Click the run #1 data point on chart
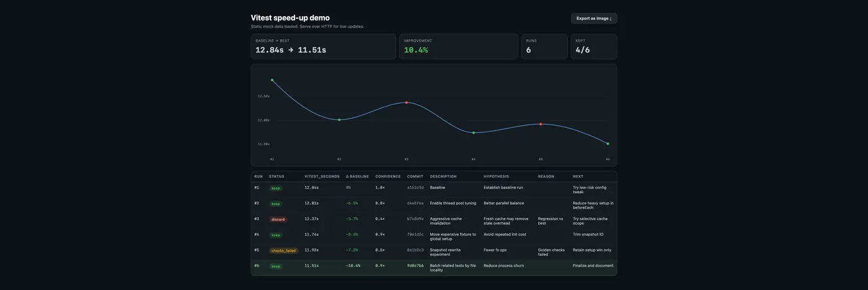868x290 pixels. click(x=272, y=80)
